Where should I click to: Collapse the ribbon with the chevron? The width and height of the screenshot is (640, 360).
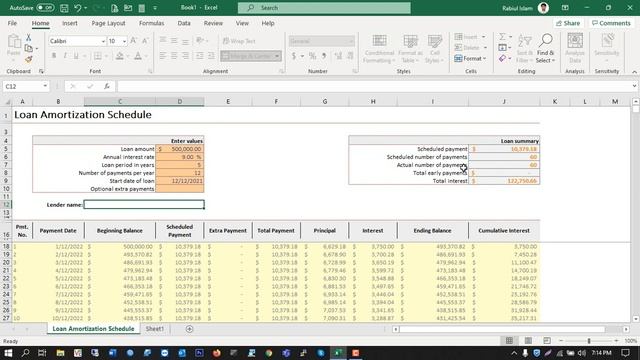[x=634, y=72]
